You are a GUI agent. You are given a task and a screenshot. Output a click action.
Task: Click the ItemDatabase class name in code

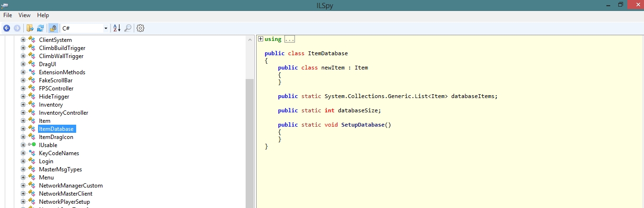tap(328, 53)
